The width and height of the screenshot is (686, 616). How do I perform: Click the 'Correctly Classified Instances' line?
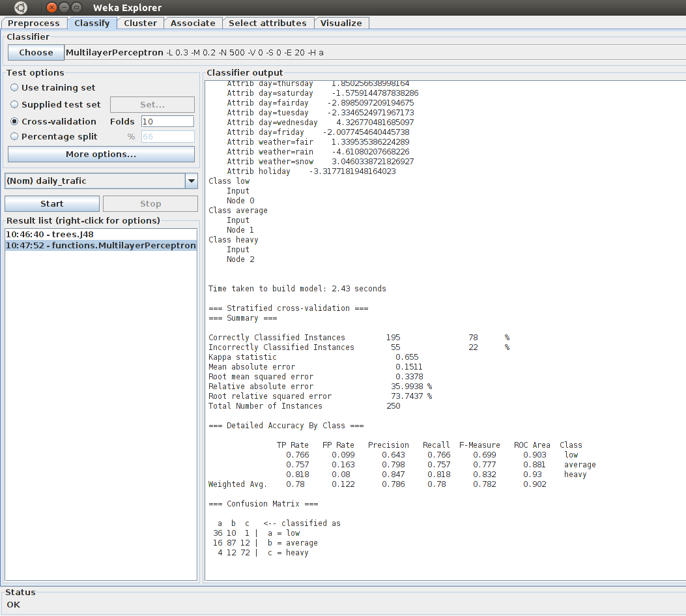point(359,338)
